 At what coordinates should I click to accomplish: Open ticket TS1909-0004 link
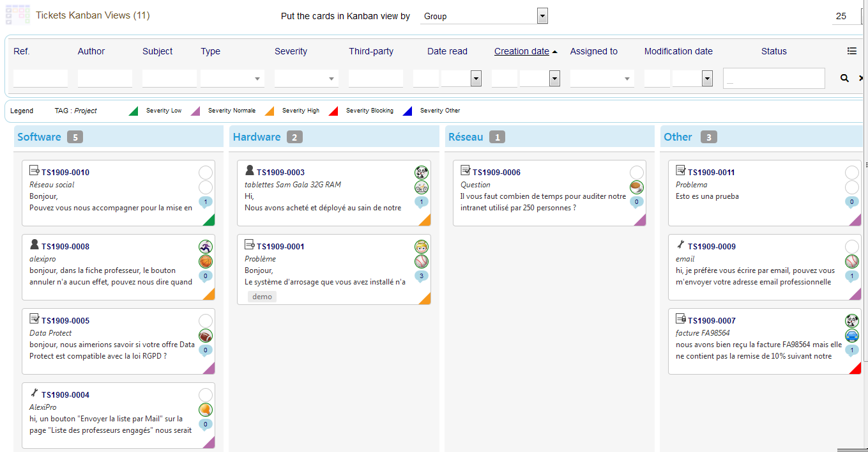click(x=65, y=395)
